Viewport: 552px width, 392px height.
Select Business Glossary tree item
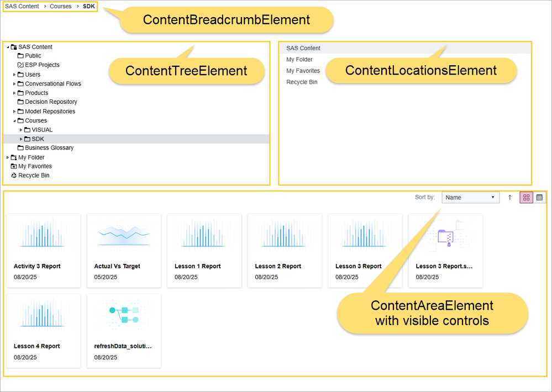pos(49,148)
